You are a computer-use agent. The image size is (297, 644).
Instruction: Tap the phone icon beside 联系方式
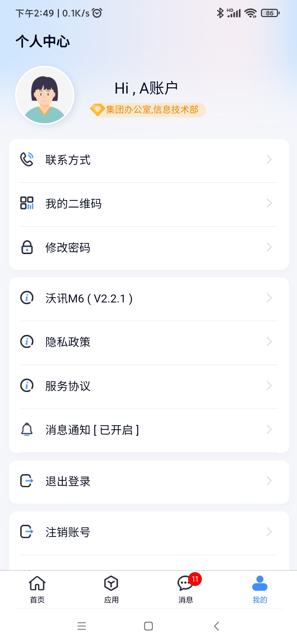(x=27, y=159)
